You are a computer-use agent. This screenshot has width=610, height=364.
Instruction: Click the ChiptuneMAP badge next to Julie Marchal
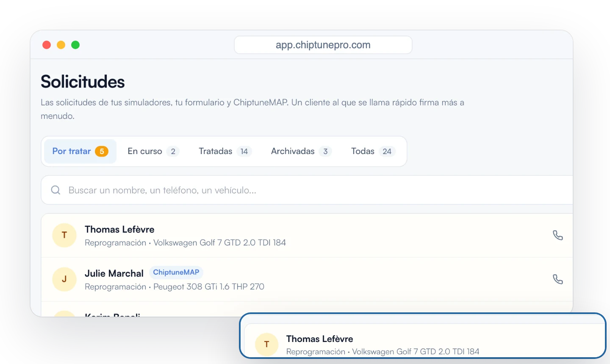click(176, 272)
